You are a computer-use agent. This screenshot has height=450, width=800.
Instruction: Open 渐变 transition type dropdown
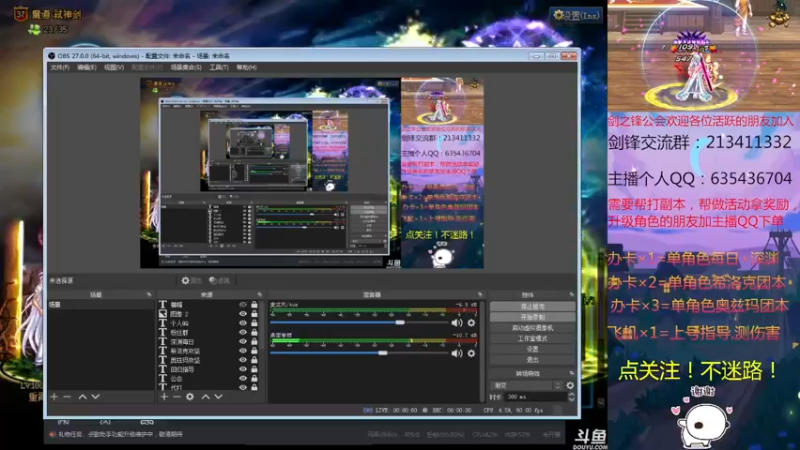(x=526, y=385)
